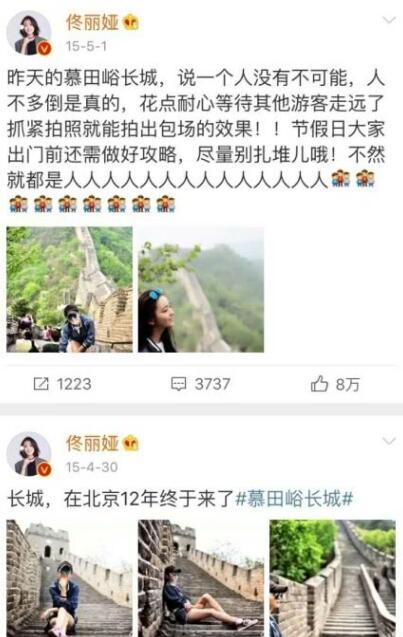The image size is (403, 637).
Task: Open profile avatar on 15-4-30 post
Action: tap(29, 454)
